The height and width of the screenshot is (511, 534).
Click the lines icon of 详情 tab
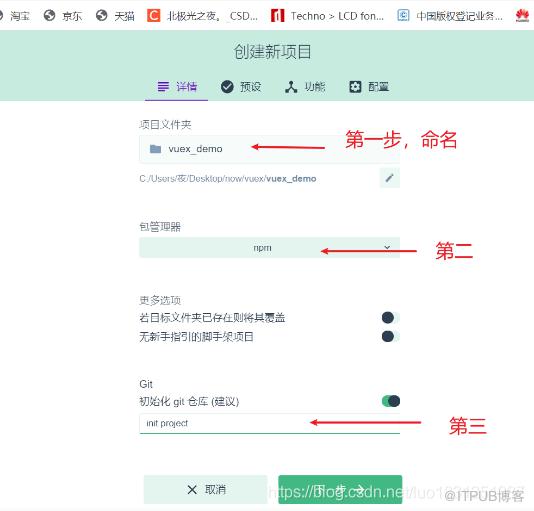[163, 87]
